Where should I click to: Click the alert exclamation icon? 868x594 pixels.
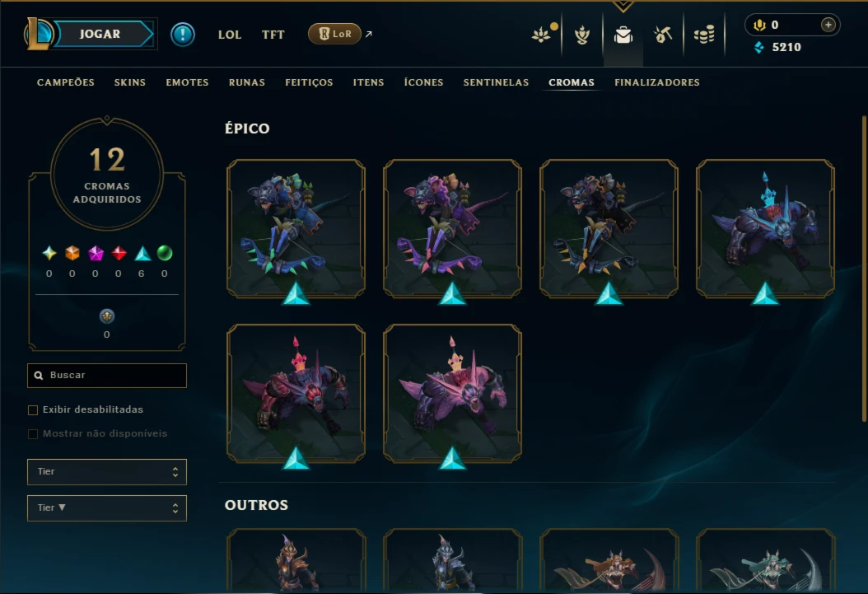(182, 35)
